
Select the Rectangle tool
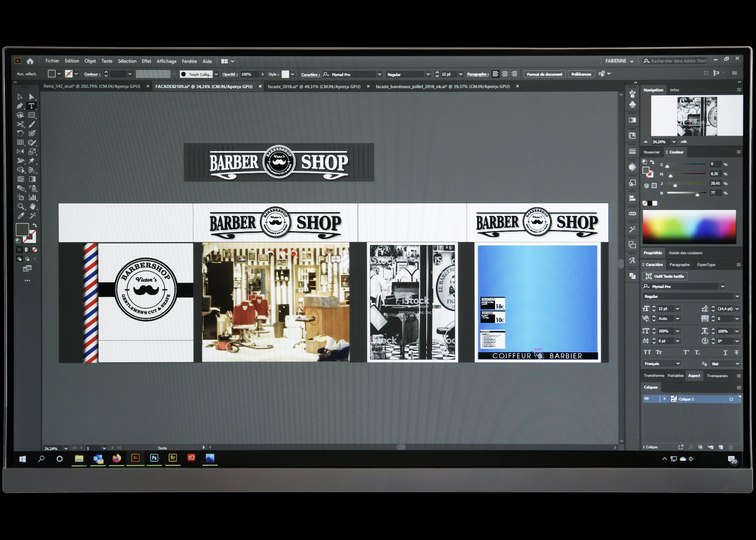pyautogui.click(x=31, y=115)
